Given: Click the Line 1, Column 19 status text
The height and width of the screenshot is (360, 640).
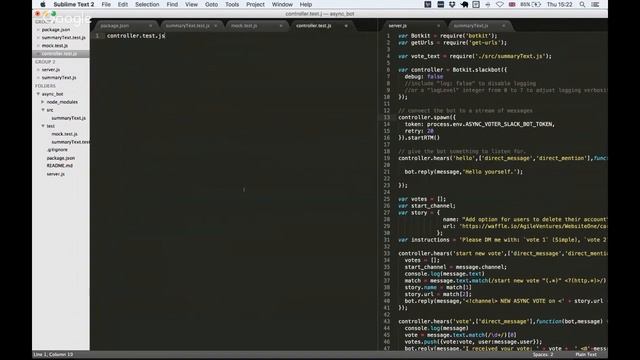Looking at the screenshot, I should tap(53, 355).
